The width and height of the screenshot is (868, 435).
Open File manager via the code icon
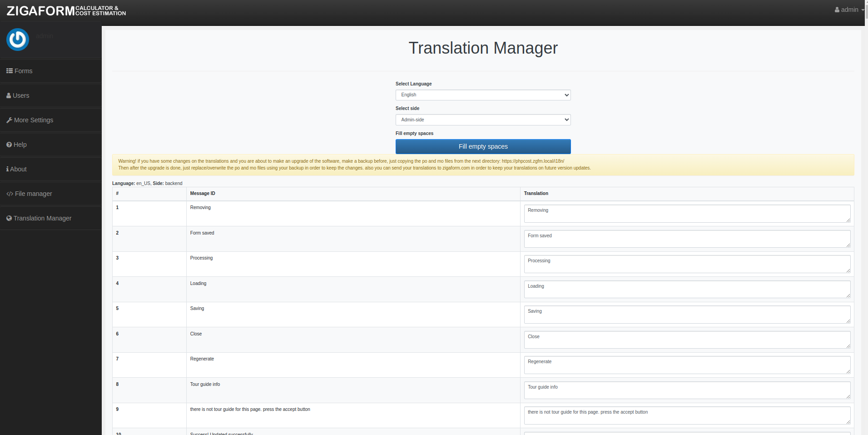pos(9,193)
